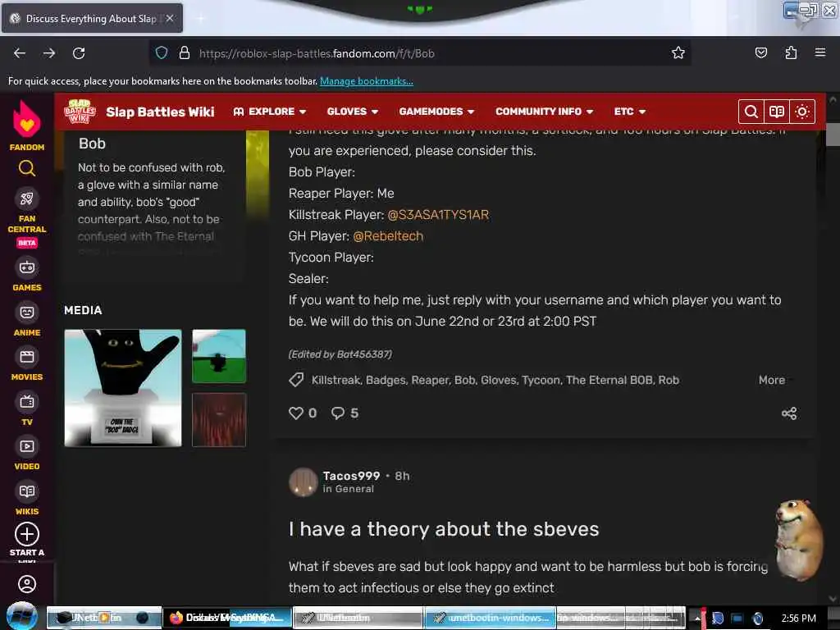Open Fandom sidebar search
Screen dimensions: 840x630
pos(27,168)
